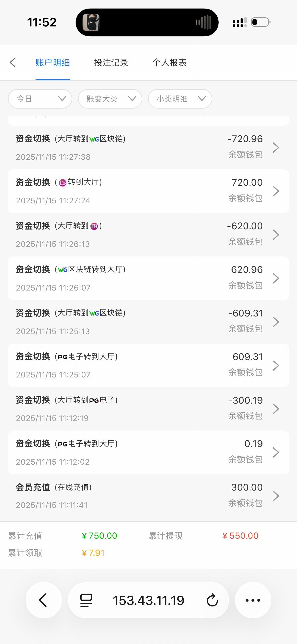The image size is (297, 644).
Task: Expand the 账变大类 category dropdown
Action: 110,99
